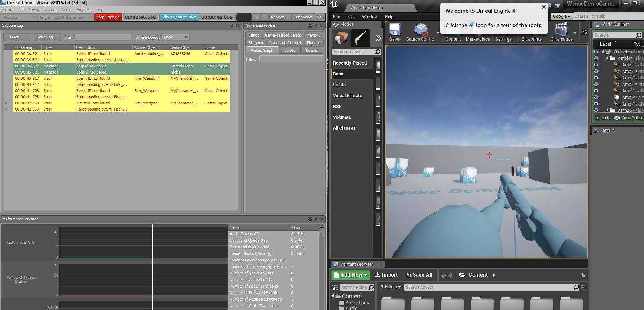The width and height of the screenshot is (644, 310).
Task: Open Cinematics from the Unreal toolbar
Action: click(561, 32)
